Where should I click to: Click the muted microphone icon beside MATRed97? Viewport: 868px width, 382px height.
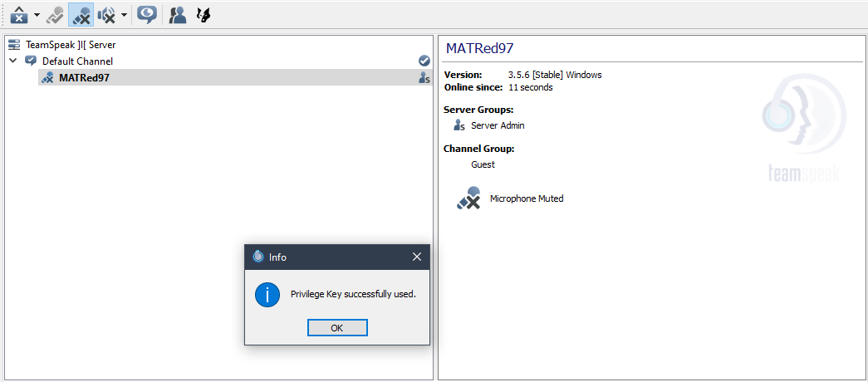(47, 77)
